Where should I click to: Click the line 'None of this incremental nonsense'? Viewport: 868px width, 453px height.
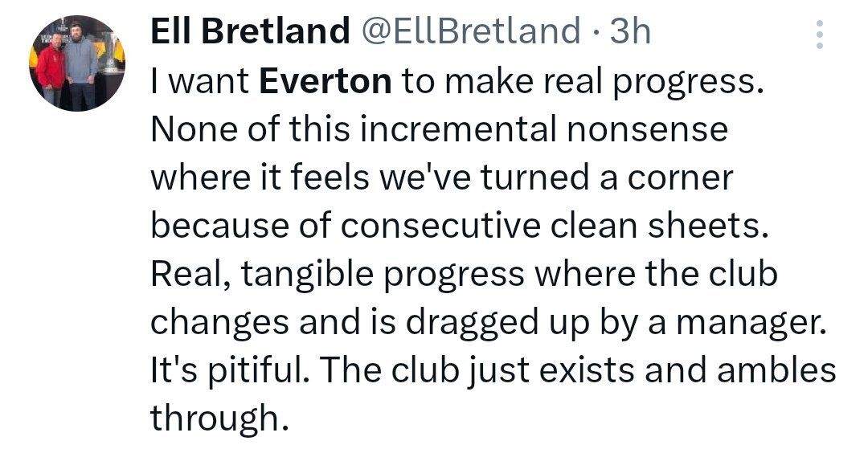point(439,129)
